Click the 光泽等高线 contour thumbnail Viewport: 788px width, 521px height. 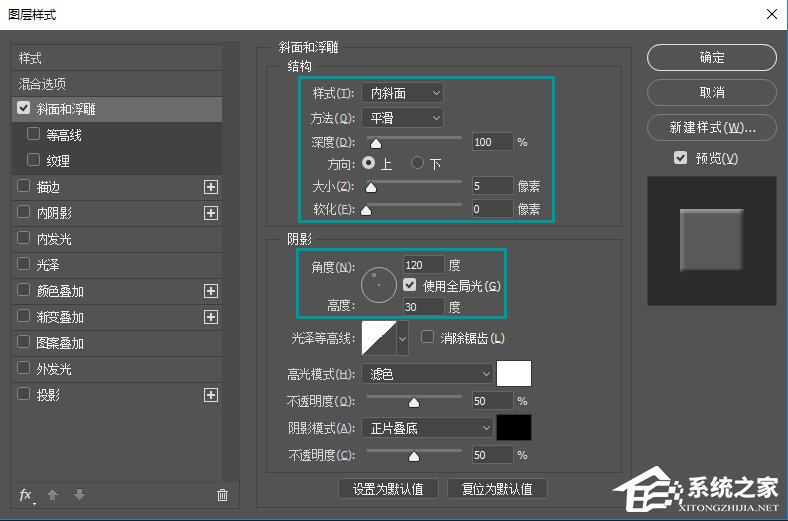coord(379,339)
